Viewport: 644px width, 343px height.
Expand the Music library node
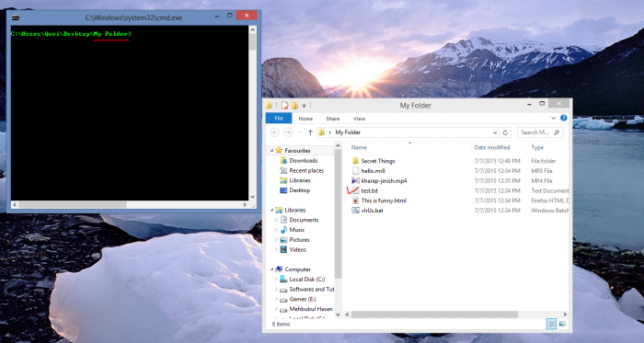(276, 230)
